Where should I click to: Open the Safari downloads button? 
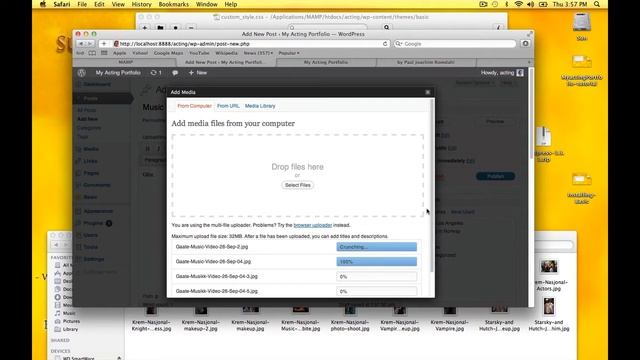pyautogui.click(x=525, y=44)
